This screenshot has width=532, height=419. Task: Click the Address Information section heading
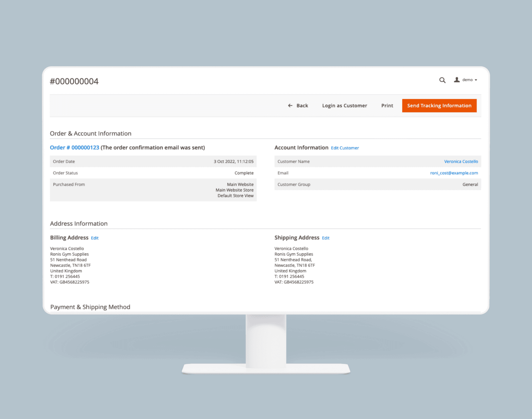coord(79,223)
